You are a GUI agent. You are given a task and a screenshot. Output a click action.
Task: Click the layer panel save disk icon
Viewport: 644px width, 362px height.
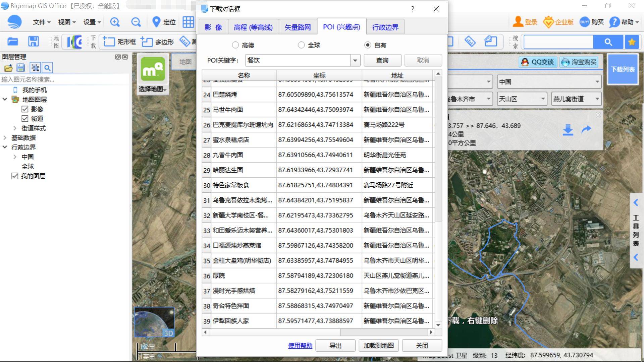(x=21, y=68)
